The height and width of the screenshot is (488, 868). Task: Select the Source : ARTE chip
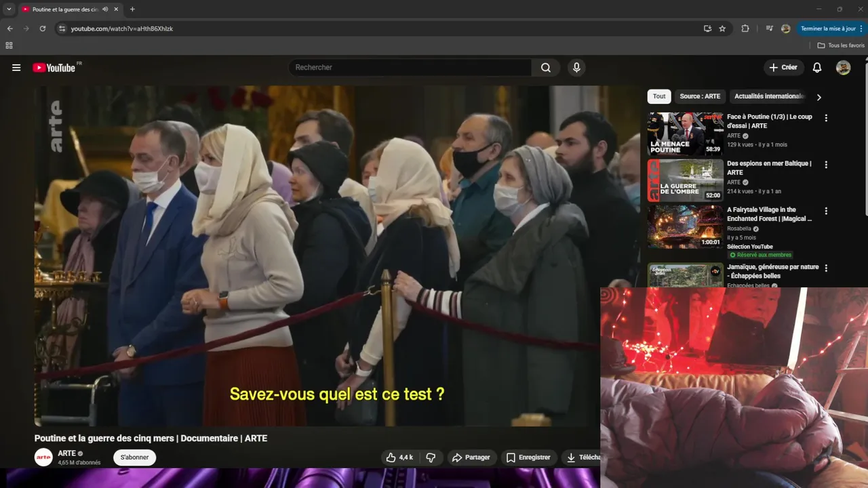click(x=700, y=96)
